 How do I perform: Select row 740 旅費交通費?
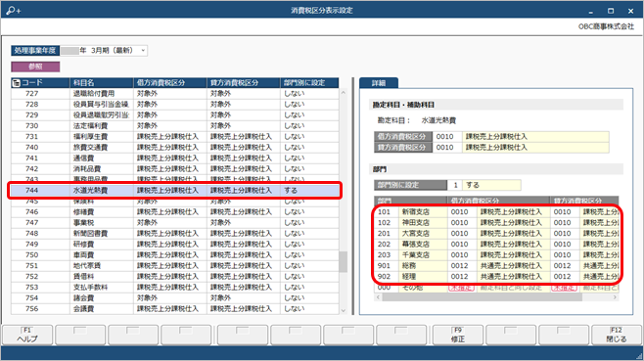(x=175, y=147)
